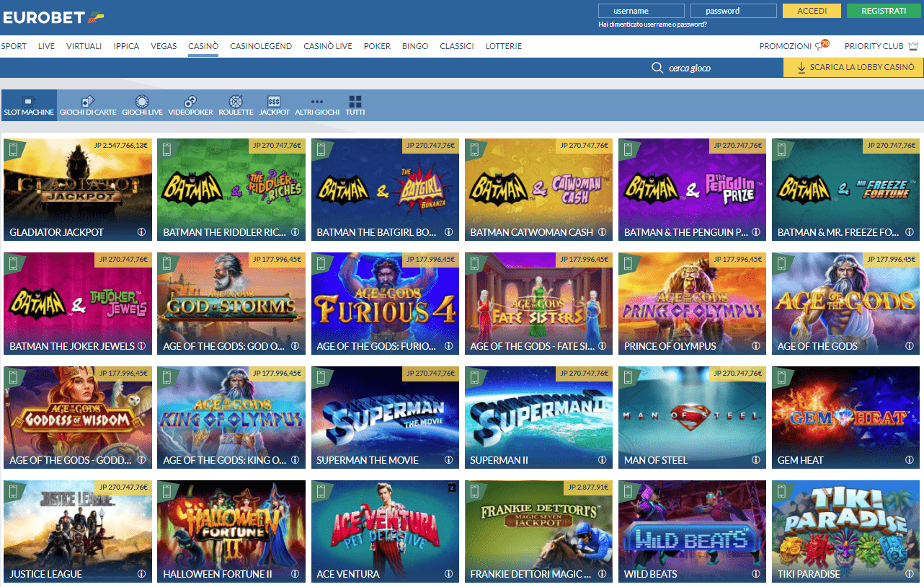
Task: Click the search magnifier icon
Action: pos(657,68)
